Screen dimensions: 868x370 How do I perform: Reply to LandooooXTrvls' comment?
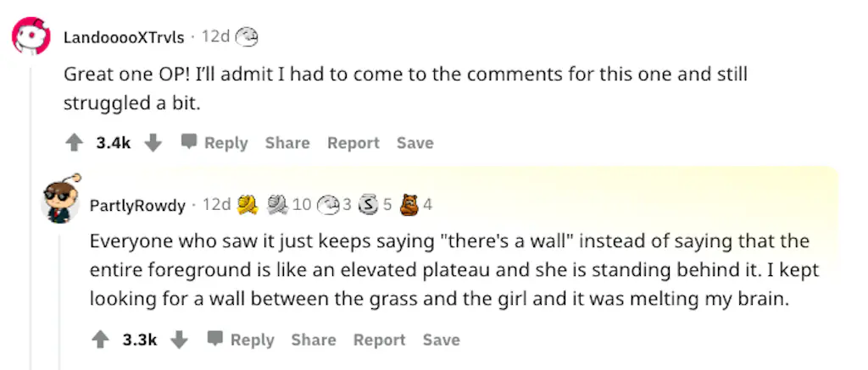(x=214, y=143)
